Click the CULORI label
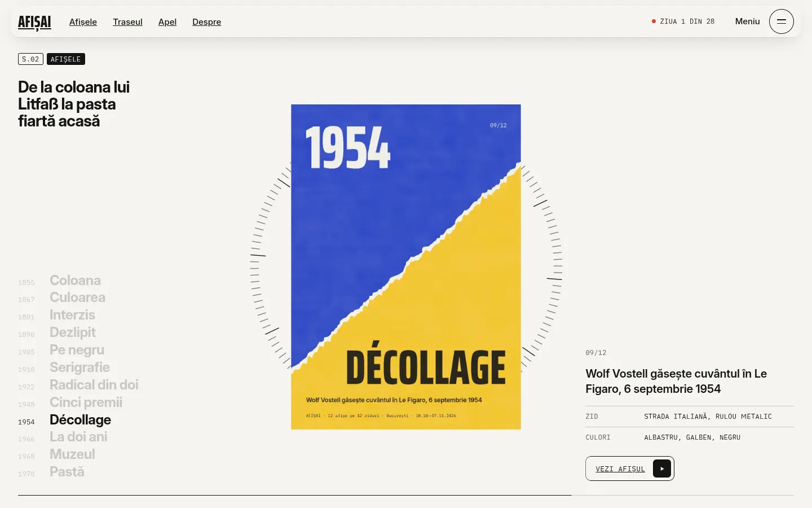 598,437
